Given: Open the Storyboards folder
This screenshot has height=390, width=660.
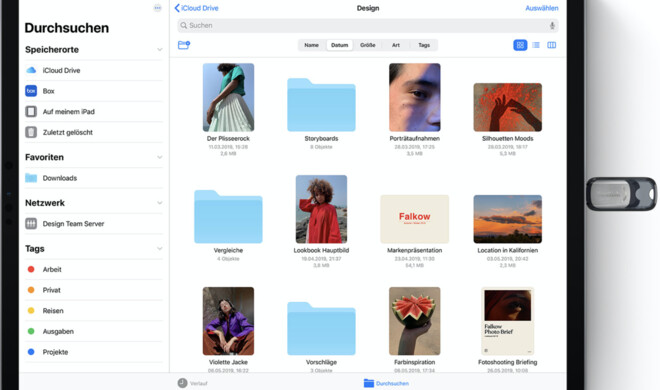Looking at the screenshot, I should click(321, 105).
